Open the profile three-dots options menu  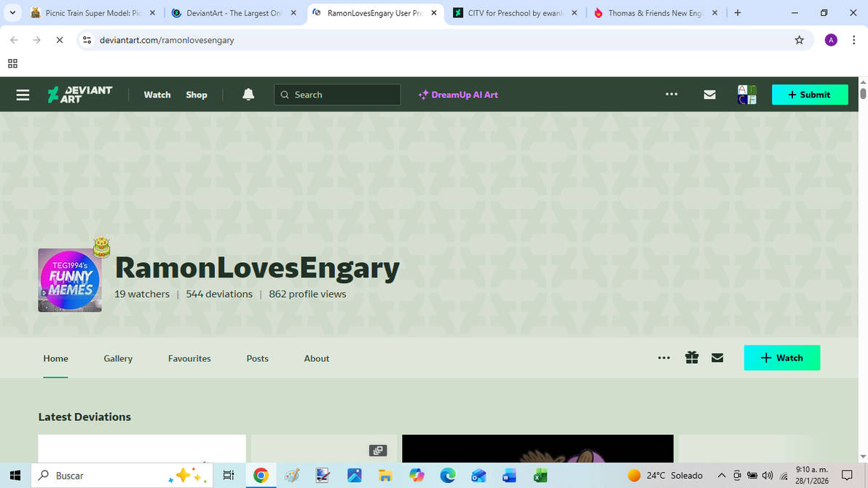click(663, 358)
